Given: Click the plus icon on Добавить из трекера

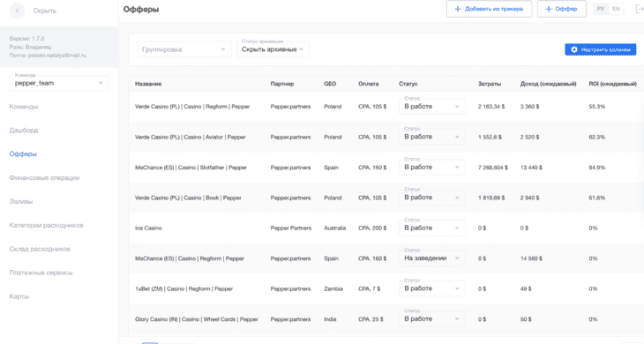Looking at the screenshot, I should pyautogui.click(x=458, y=9).
